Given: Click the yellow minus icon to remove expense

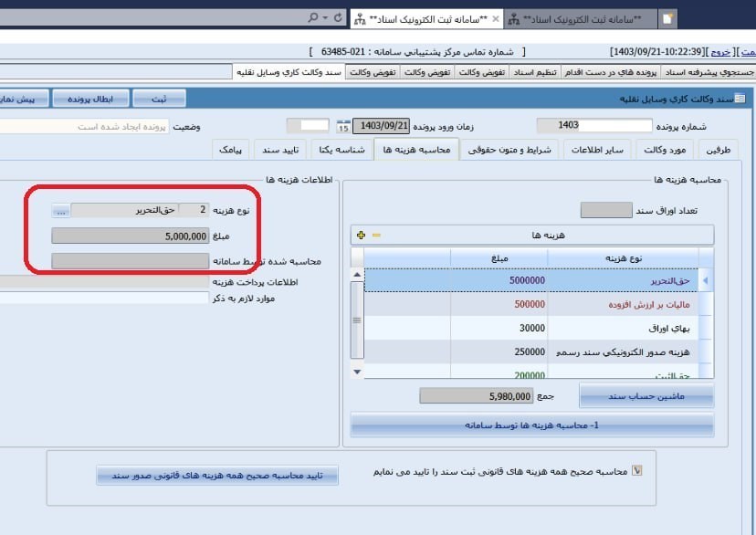Looking at the screenshot, I should click(376, 234).
